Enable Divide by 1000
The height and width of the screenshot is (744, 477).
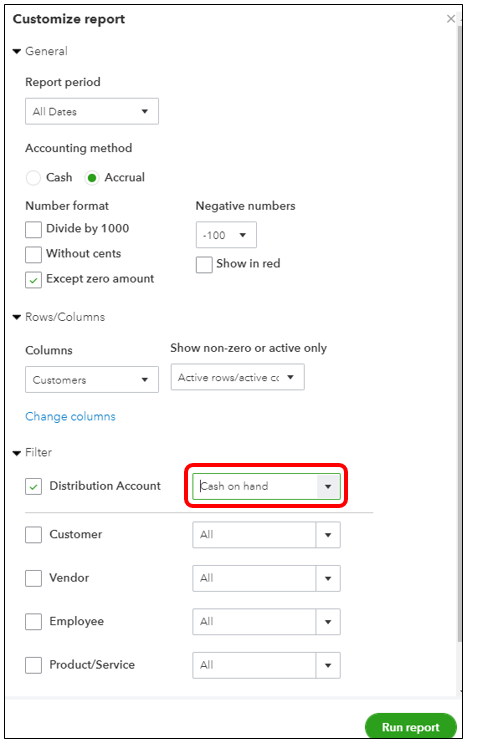pyautogui.click(x=33, y=229)
